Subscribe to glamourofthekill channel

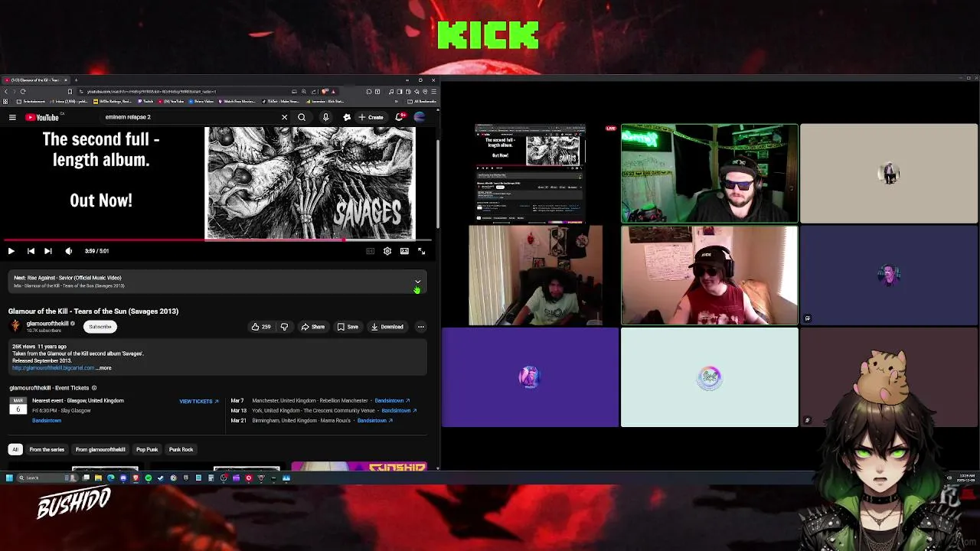tap(100, 327)
